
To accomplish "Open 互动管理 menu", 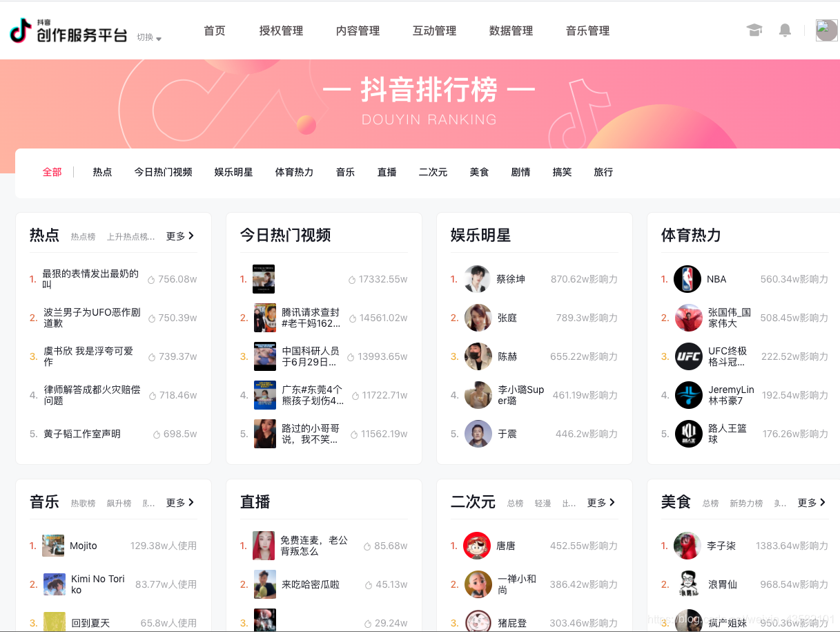I will [434, 30].
